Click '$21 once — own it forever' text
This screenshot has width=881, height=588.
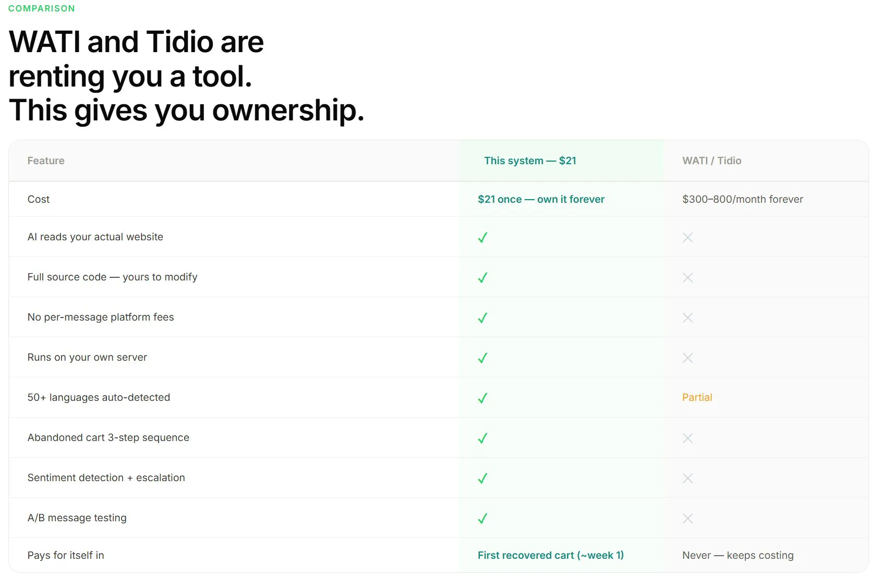click(x=541, y=199)
